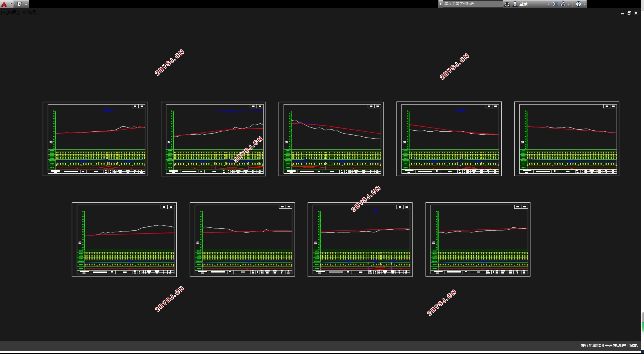Image resolution: width=644 pixels, height=354 pixels.
Task: Open the help dropdown arrow
Action: [x=584, y=4]
